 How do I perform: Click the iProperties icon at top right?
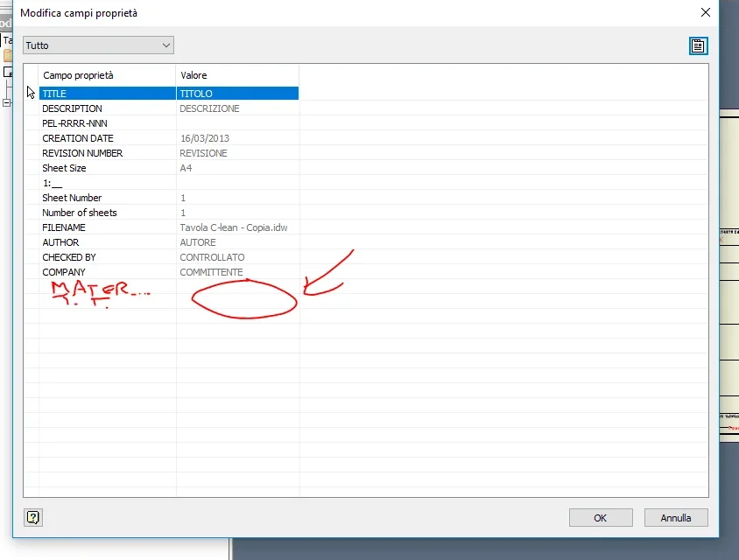698,45
